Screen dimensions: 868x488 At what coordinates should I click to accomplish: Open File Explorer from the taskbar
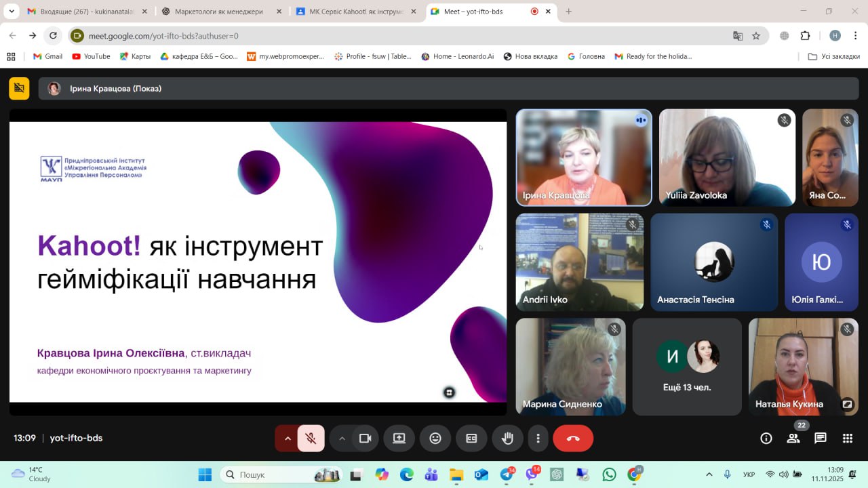[x=456, y=474]
